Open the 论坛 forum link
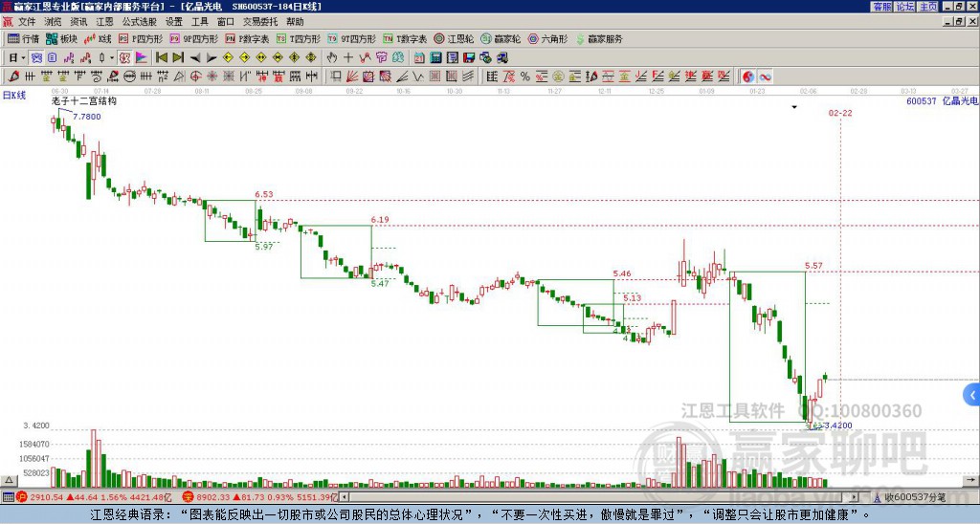The height and width of the screenshot is (524, 980). [x=905, y=7]
